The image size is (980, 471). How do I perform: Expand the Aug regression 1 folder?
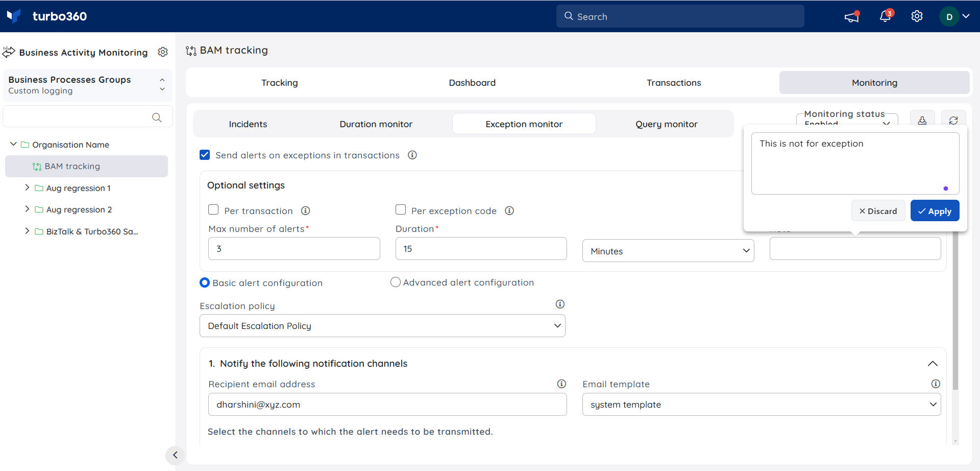27,187
